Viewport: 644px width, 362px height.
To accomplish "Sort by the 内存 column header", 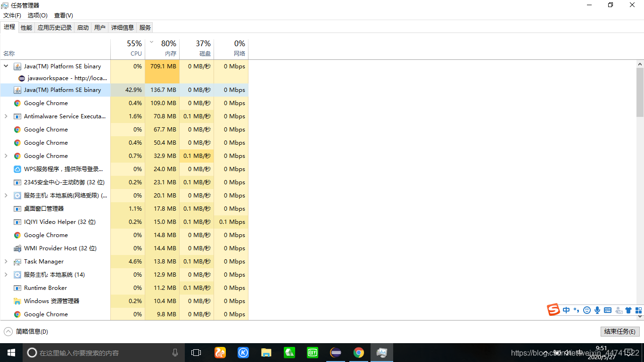I will (162, 49).
